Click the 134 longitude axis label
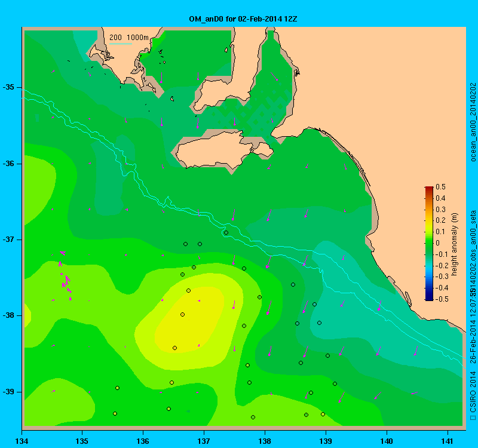The height and width of the screenshot is (448, 478). (x=22, y=441)
